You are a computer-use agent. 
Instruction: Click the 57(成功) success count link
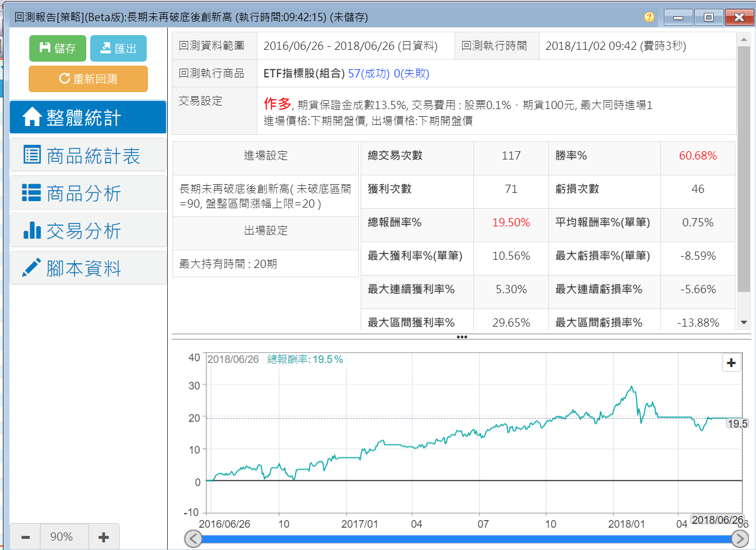pyautogui.click(x=368, y=73)
